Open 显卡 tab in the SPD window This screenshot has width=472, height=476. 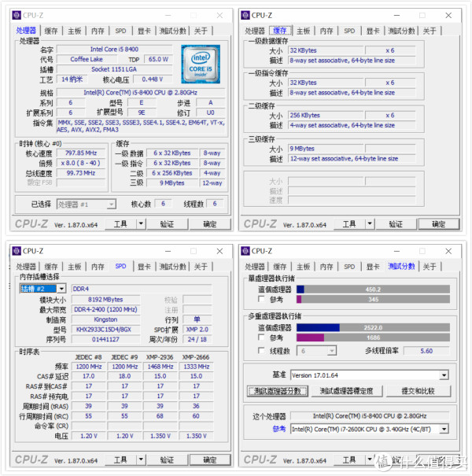(x=144, y=267)
